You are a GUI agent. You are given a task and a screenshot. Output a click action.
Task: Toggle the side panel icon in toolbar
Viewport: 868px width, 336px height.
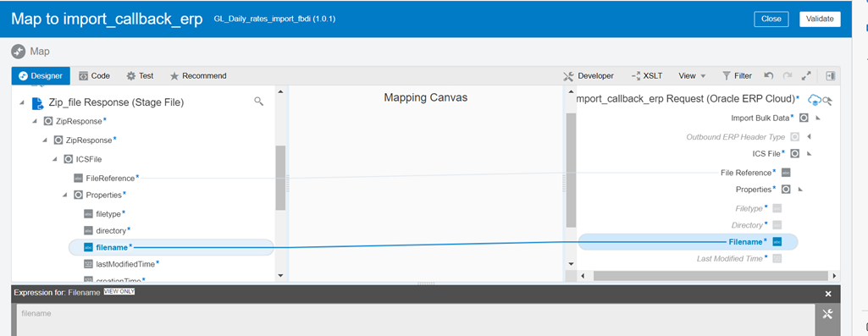tap(831, 76)
